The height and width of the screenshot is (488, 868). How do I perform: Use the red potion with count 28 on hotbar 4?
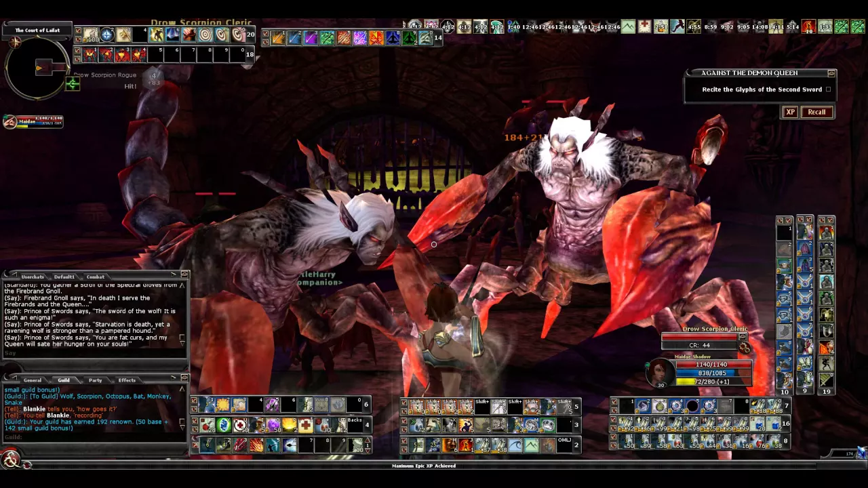(207, 425)
